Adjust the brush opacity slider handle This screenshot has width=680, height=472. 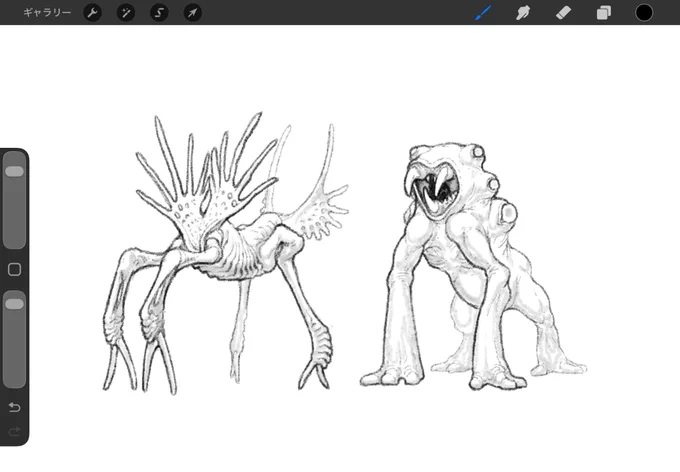pos(14,304)
